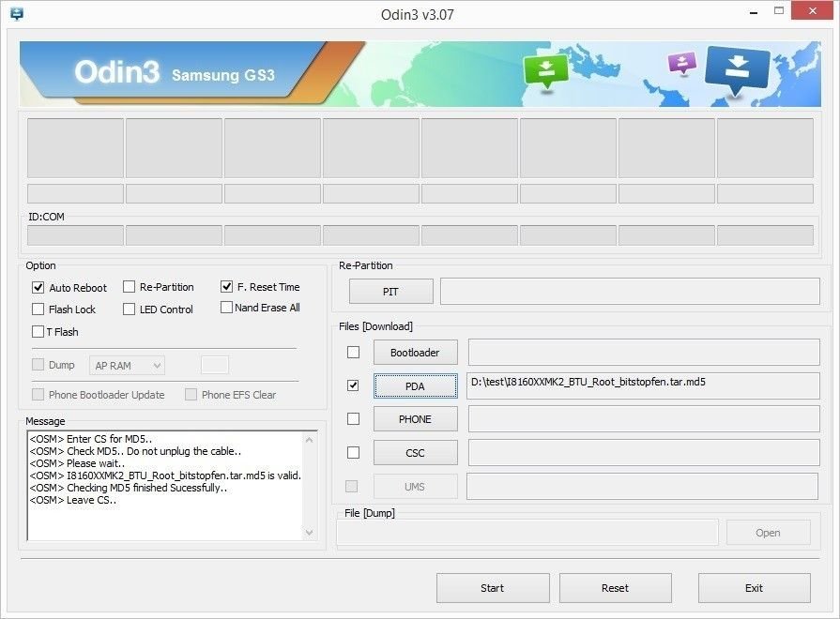Click the PHONE file path field
Screen dimensions: 840x619
[644, 418]
